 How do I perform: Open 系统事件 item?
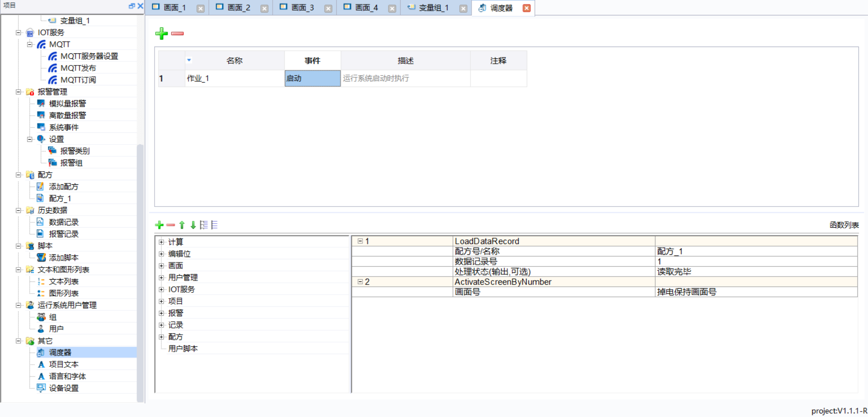coord(63,127)
